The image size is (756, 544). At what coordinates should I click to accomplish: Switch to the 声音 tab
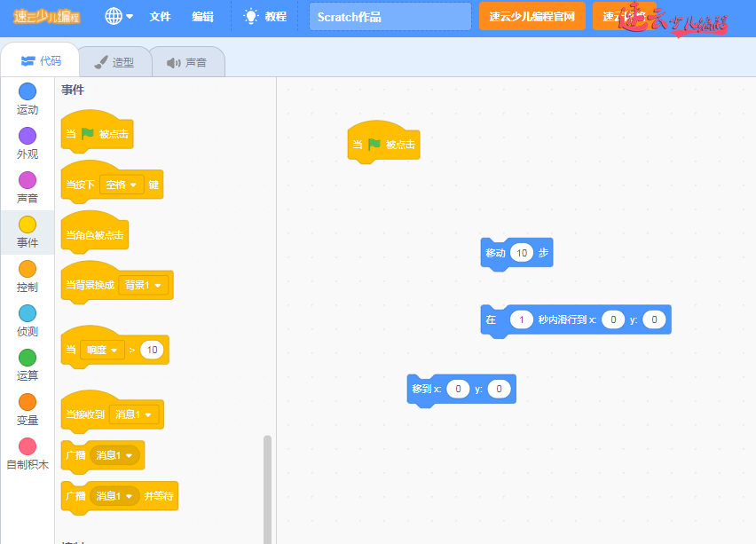[187, 62]
